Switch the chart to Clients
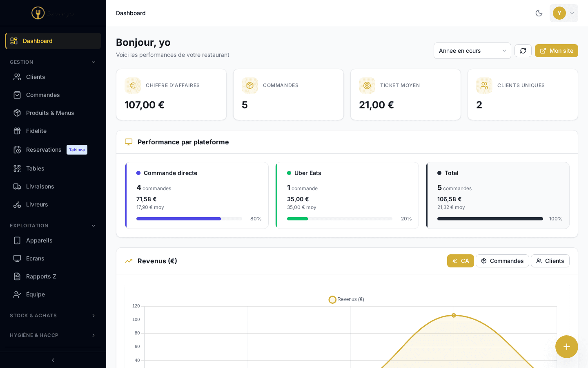The width and height of the screenshot is (588, 368). (550, 261)
